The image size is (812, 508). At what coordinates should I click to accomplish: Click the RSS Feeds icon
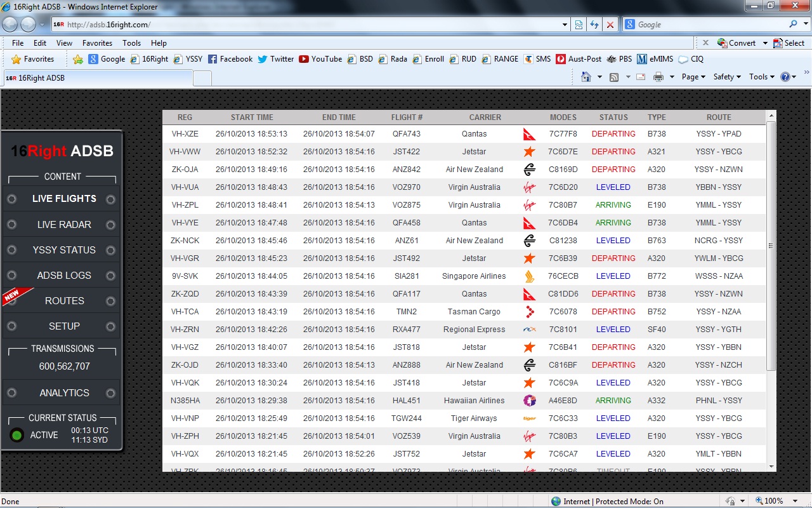tap(614, 77)
